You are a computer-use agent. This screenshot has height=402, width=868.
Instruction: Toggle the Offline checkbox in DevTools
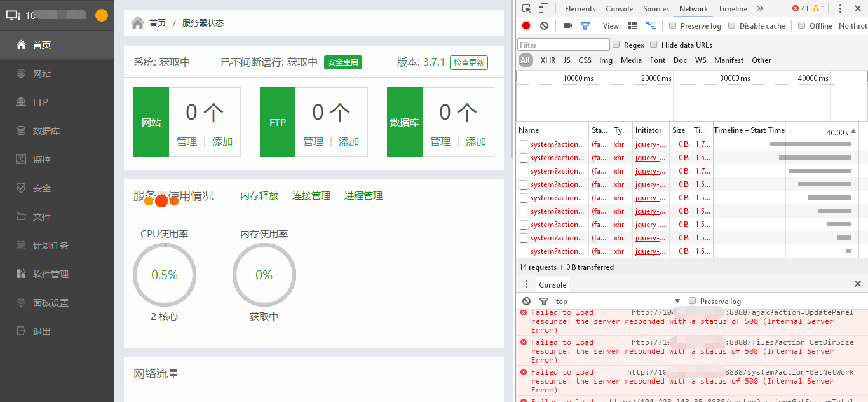[801, 25]
